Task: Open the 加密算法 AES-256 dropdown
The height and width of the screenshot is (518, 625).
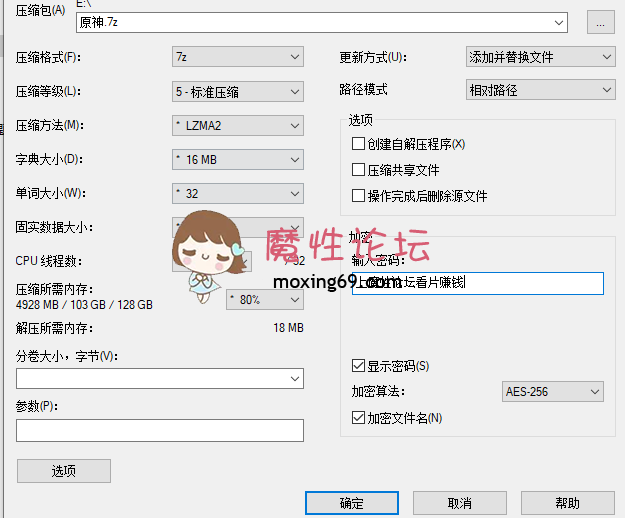Action: pos(553,392)
